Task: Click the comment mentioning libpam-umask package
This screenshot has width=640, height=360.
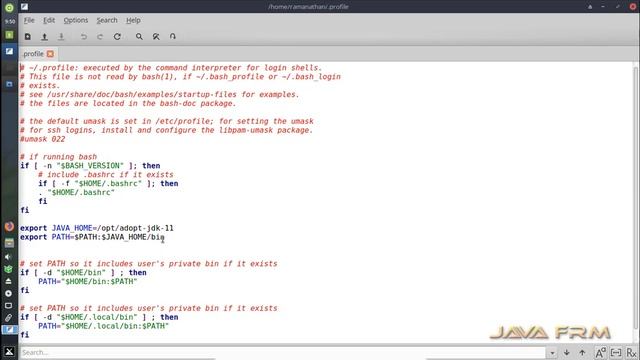Action: pyautogui.click(x=167, y=130)
